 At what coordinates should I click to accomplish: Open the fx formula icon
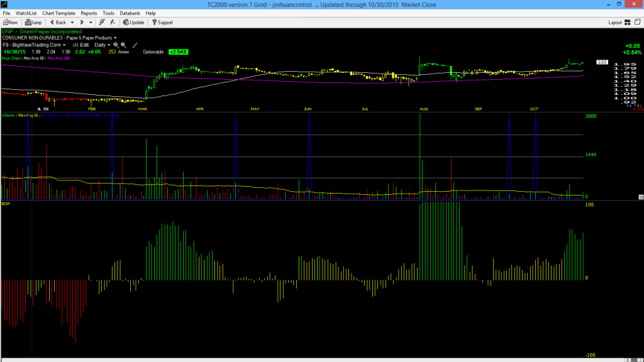tap(113, 23)
